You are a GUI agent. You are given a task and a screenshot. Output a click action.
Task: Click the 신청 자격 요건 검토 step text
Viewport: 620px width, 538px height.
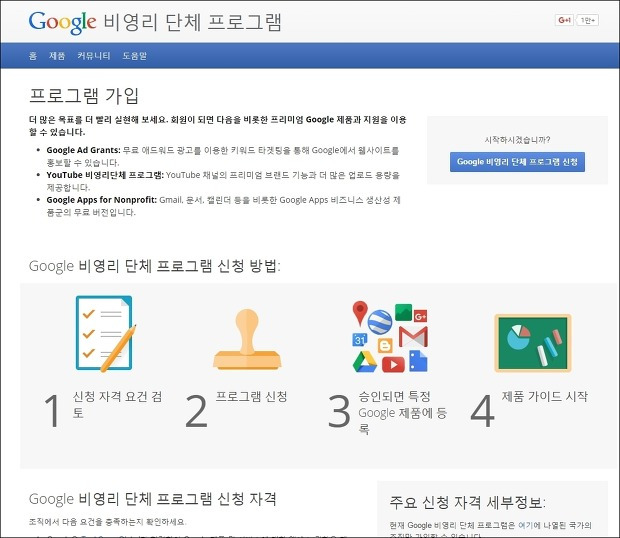click(117, 404)
